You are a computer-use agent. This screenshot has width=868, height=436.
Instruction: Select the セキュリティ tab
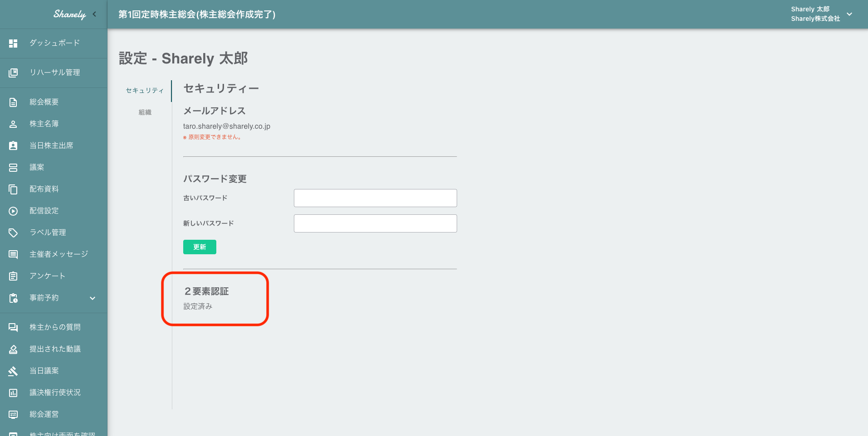click(145, 91)
